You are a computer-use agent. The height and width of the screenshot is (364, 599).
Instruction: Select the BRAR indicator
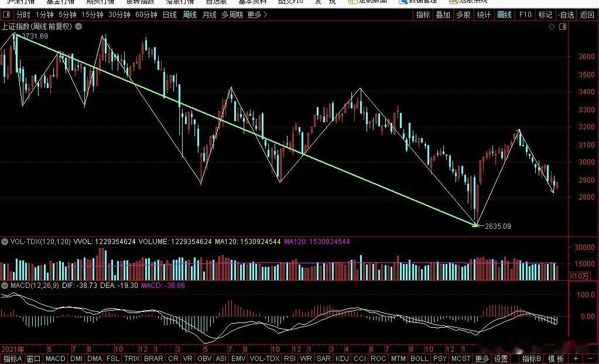tap(153, 359)
